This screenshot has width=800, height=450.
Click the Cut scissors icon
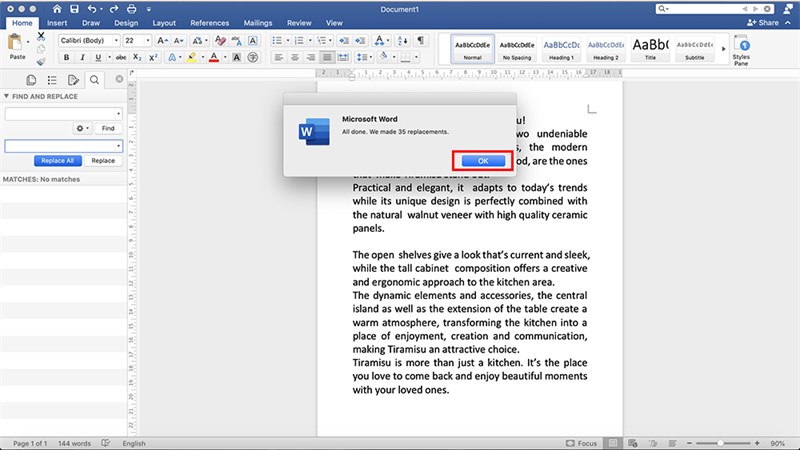41,37
